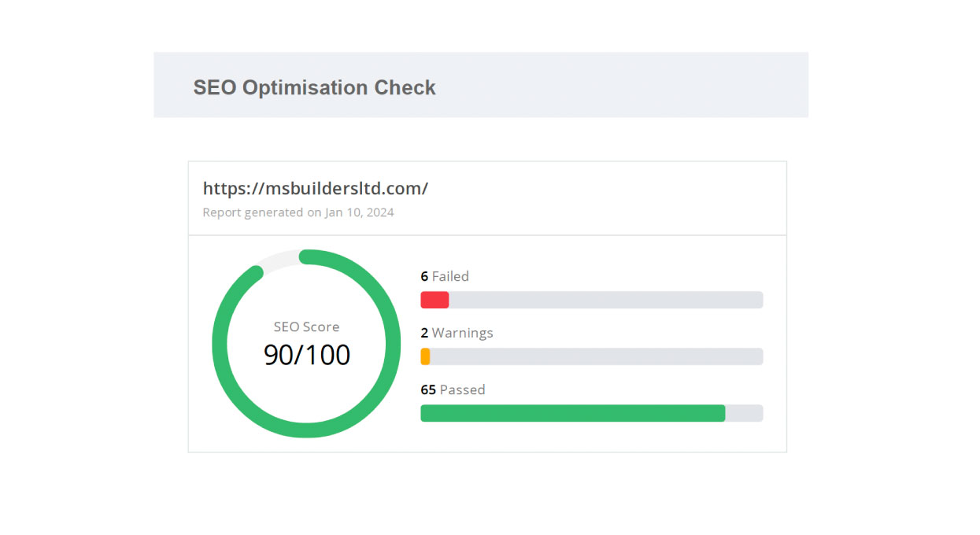Click gray unfilled end of Passed bar
Viewport: 980px width, 535px height.
(x=744, y=413)
